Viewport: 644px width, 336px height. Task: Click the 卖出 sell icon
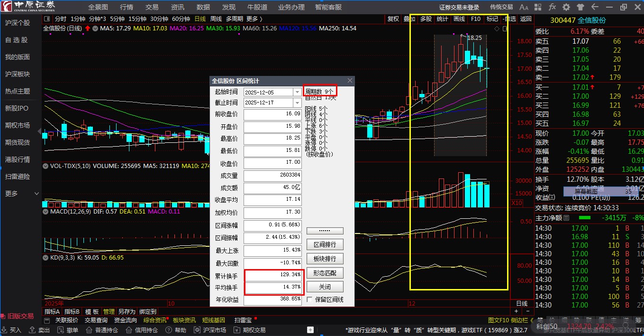tap(33, 330)
